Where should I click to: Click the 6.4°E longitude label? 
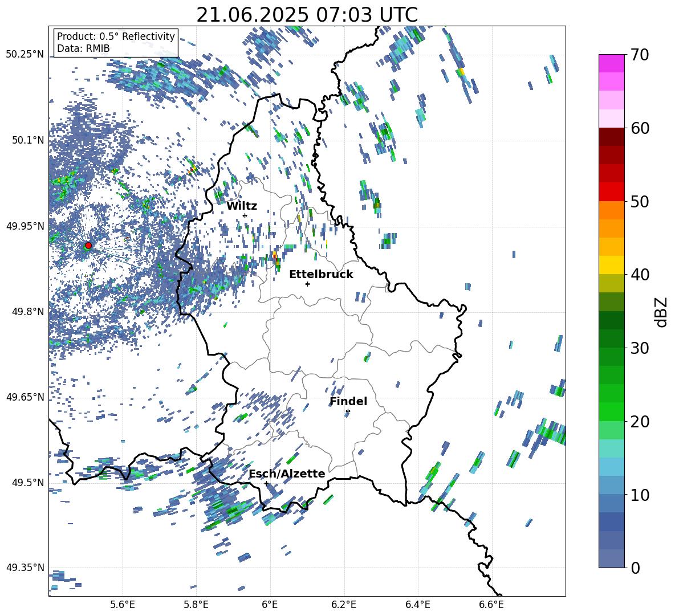point(417,605)
